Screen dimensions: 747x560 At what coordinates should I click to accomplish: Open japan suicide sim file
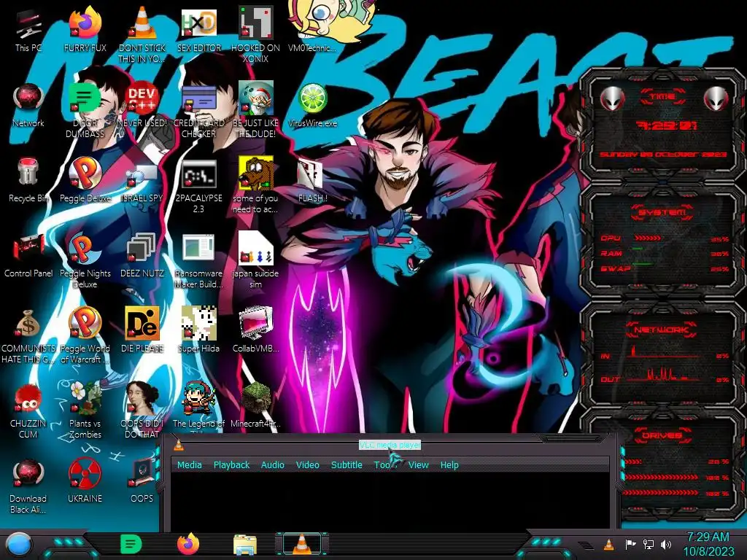[255, 261]
